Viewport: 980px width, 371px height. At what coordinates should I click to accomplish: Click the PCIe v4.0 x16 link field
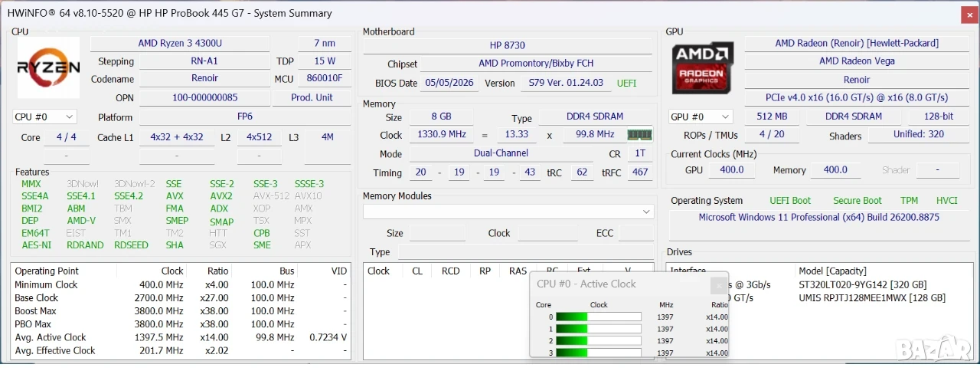coord(857,97)
